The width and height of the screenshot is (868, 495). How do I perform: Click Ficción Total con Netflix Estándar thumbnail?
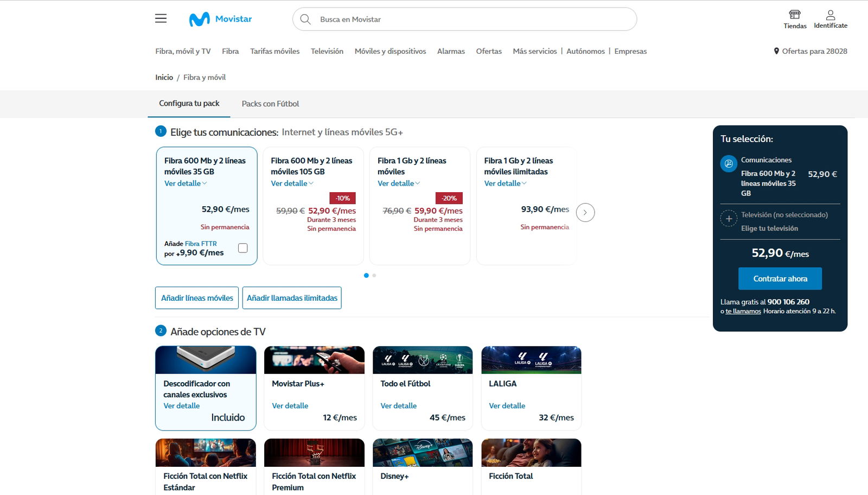tap(206, 453)
